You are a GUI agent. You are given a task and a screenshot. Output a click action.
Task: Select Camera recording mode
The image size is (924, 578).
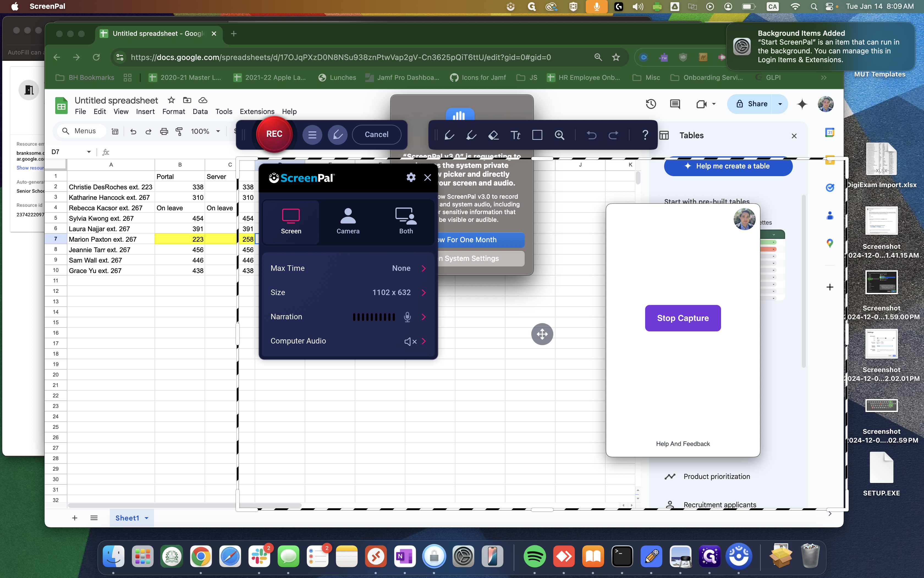348,222
